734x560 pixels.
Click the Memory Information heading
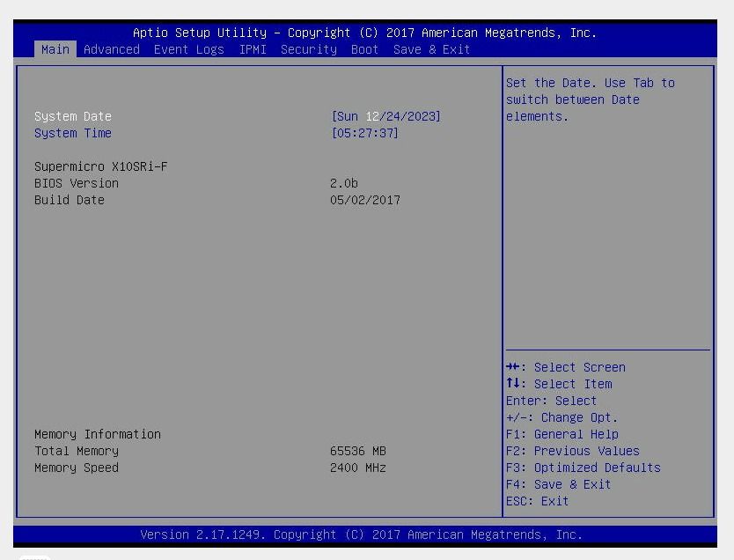click(x=98, y=434)
